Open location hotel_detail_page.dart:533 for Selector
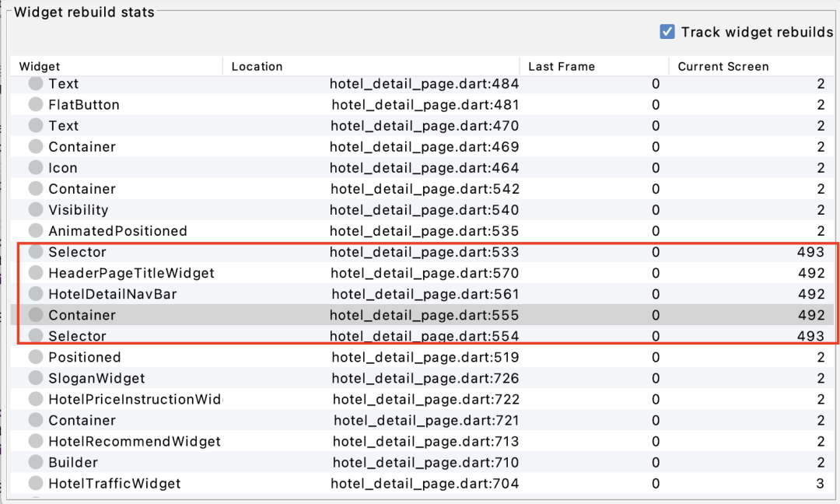Viewport: 840px width, 504px height. [424, 252]
